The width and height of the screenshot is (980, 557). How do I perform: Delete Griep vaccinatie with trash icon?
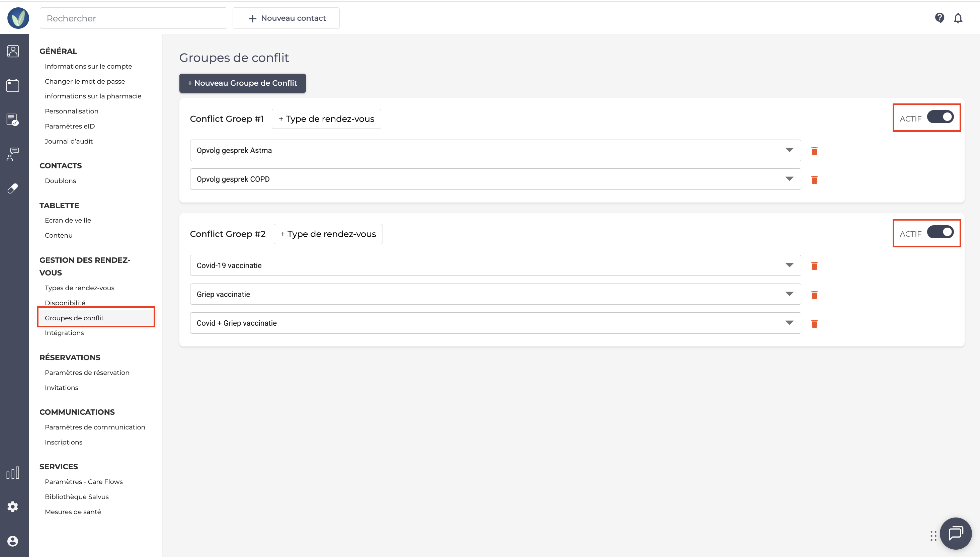(x=814, y=295)
